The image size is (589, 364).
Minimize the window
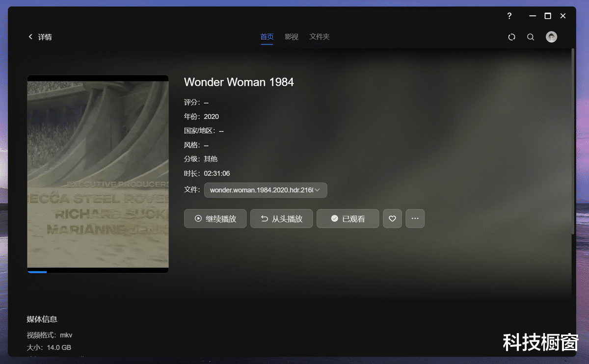point(533,16)
